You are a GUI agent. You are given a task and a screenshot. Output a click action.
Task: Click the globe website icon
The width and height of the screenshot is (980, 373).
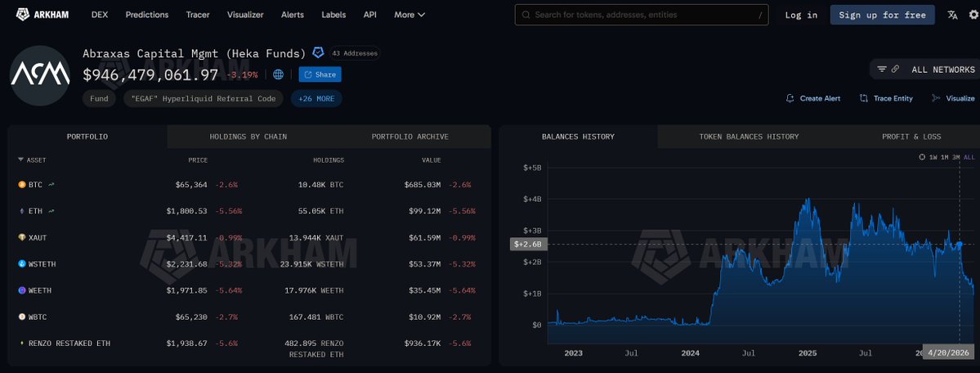pyautogui.click(x=278, y=74)
